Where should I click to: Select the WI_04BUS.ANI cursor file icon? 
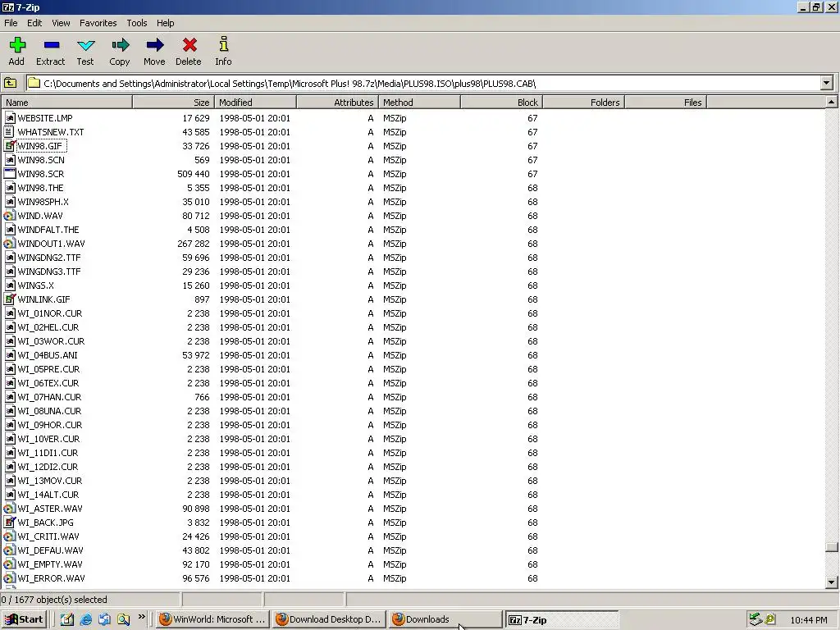tap(10, 355)
